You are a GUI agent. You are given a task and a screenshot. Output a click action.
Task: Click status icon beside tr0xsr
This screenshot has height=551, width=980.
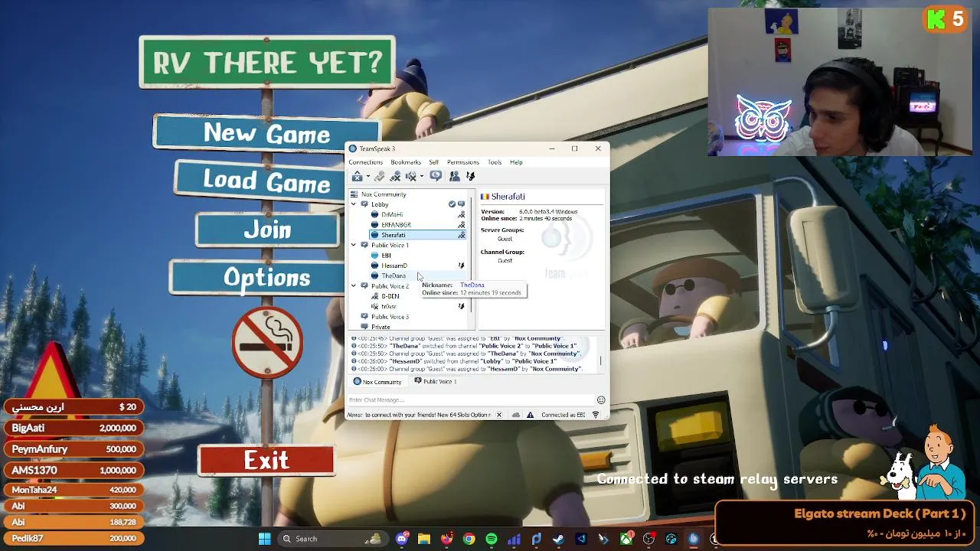pyautogui.click(x=461, y=306)
